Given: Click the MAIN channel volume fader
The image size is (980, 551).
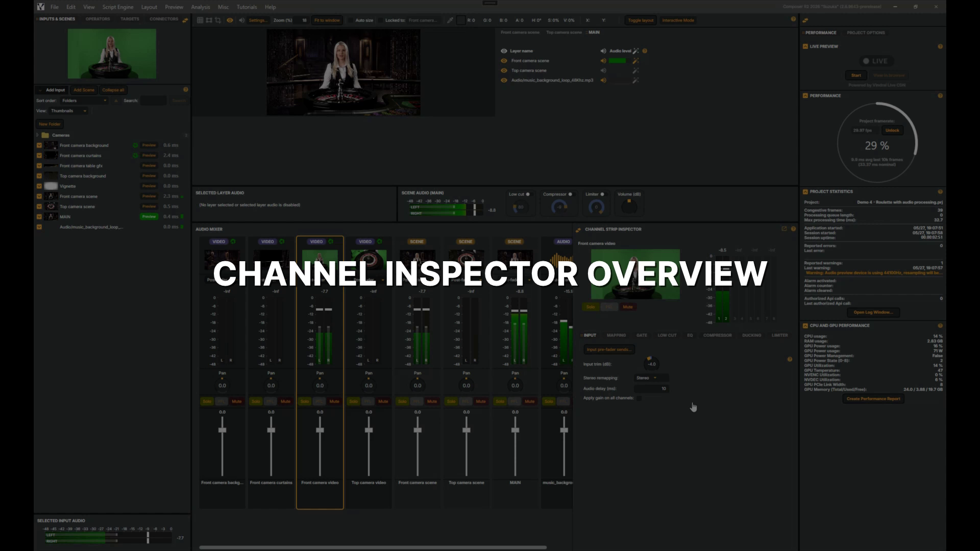Looking at the screenshot, I should pyautogui.click(x=515, y=430).
